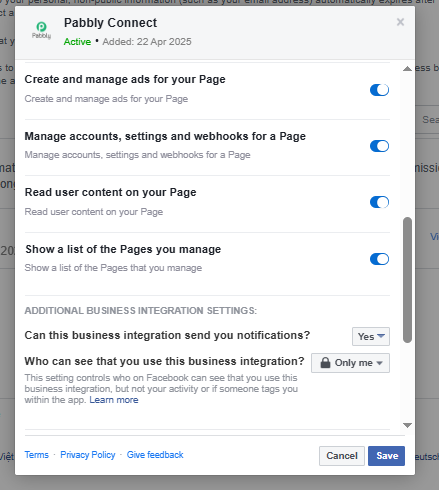Click the scrollbar down arrow
The image size is (439, 490).
pos(407,425)
